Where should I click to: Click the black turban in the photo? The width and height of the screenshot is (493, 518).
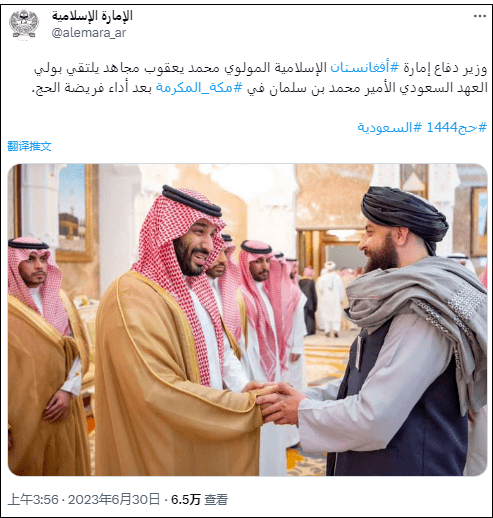pos(404,215)
